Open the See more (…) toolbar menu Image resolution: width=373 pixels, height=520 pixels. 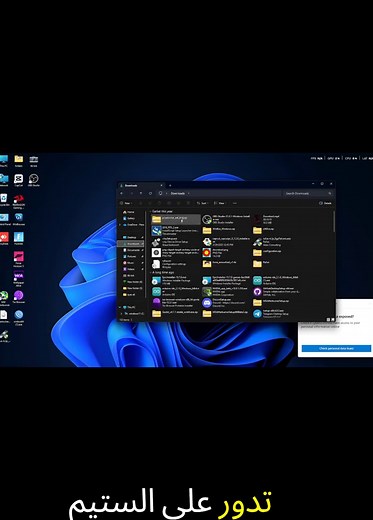[x=235, y=203]
